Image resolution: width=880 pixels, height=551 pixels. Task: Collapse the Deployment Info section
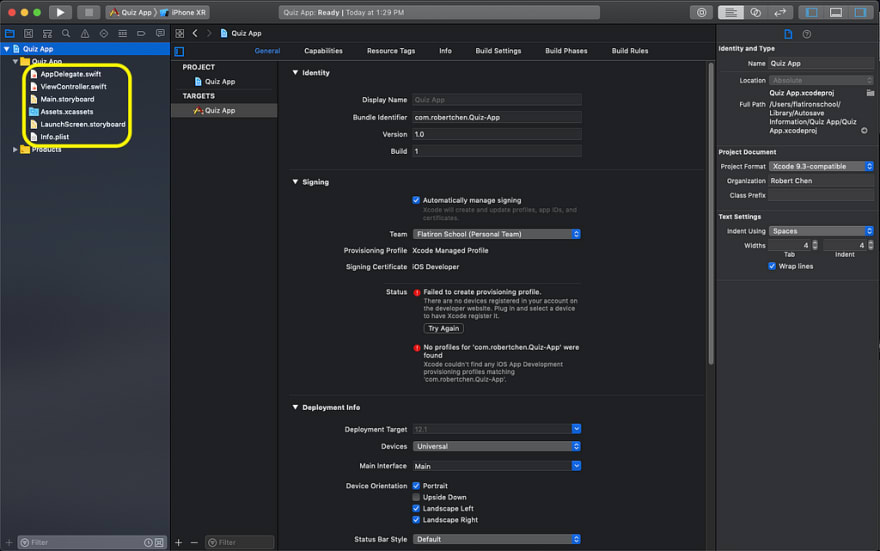pos(295,407)
